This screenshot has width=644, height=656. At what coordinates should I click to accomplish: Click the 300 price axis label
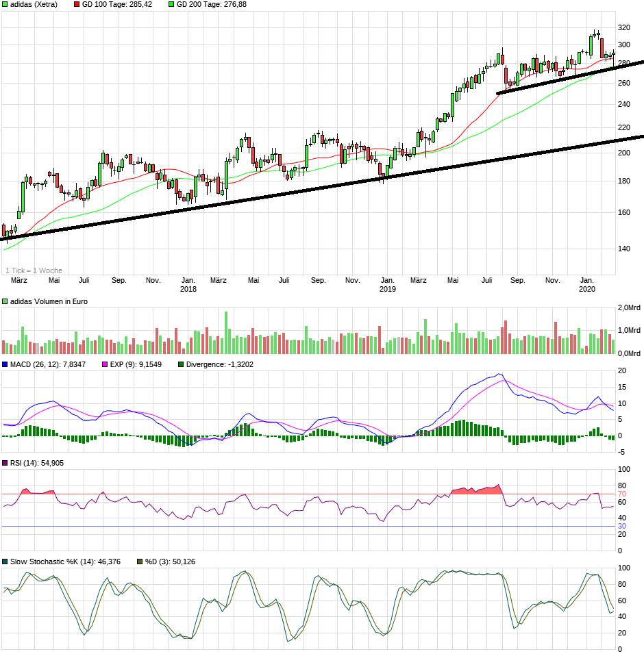coord(624,45)
